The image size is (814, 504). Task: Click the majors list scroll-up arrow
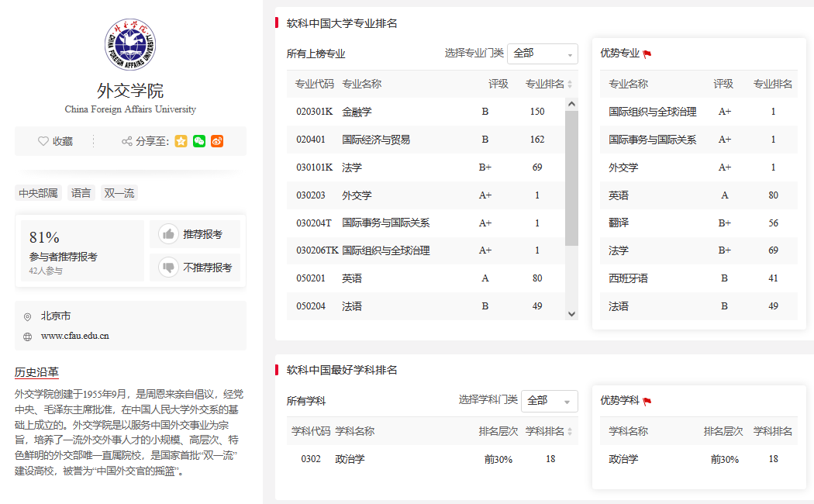coord(571,104)
